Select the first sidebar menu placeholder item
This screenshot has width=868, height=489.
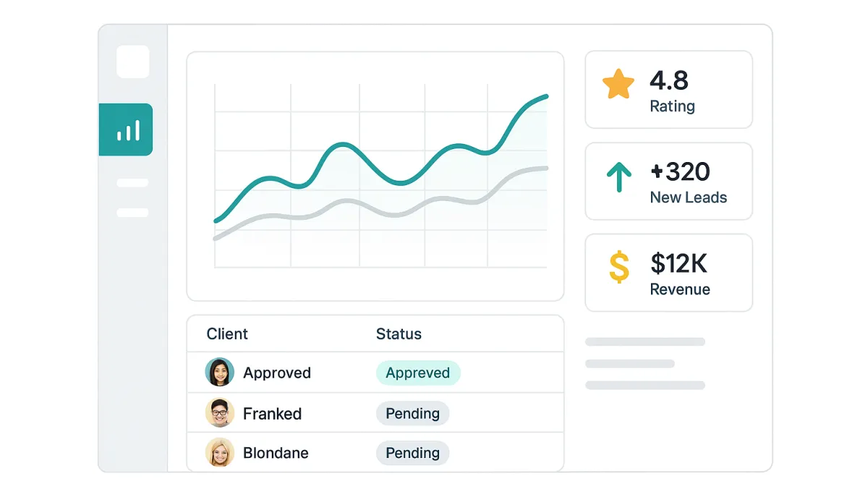point(132,183)
